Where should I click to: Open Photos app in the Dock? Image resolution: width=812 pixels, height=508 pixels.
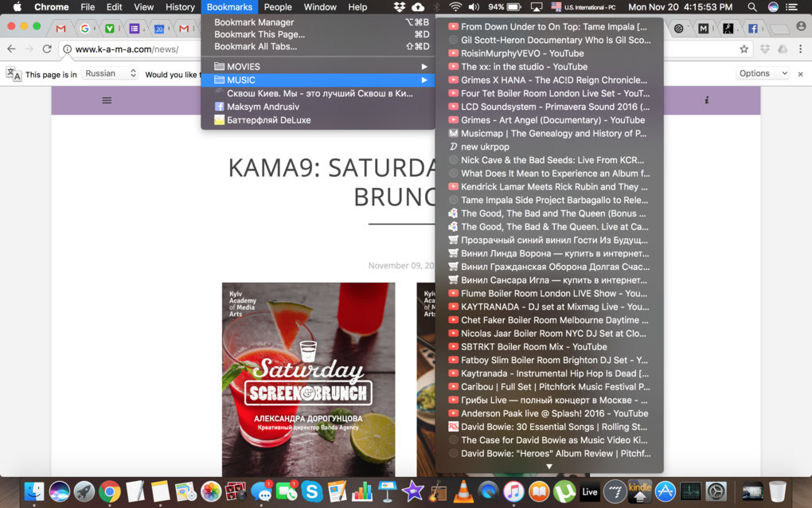point(211,491)
